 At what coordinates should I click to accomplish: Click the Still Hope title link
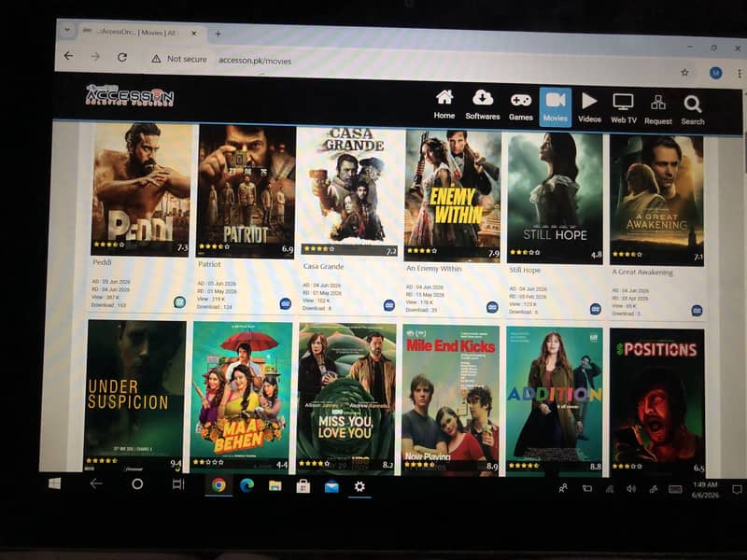pyautogui.click(x=525, y=270)
